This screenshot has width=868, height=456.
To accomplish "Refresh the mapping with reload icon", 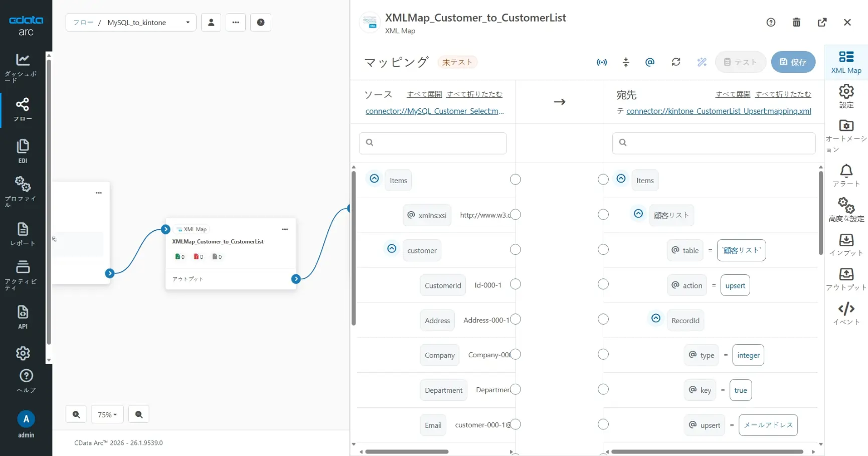I will pos(676,62).
